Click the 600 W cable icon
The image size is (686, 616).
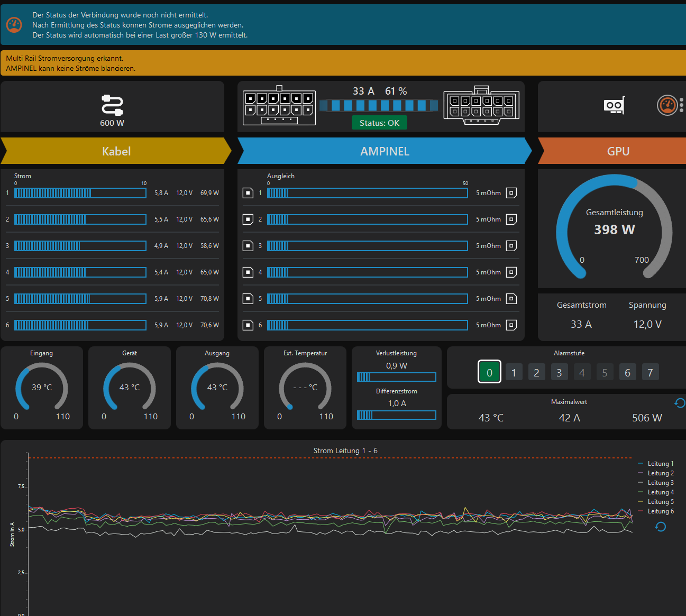[x=112, y=105]
